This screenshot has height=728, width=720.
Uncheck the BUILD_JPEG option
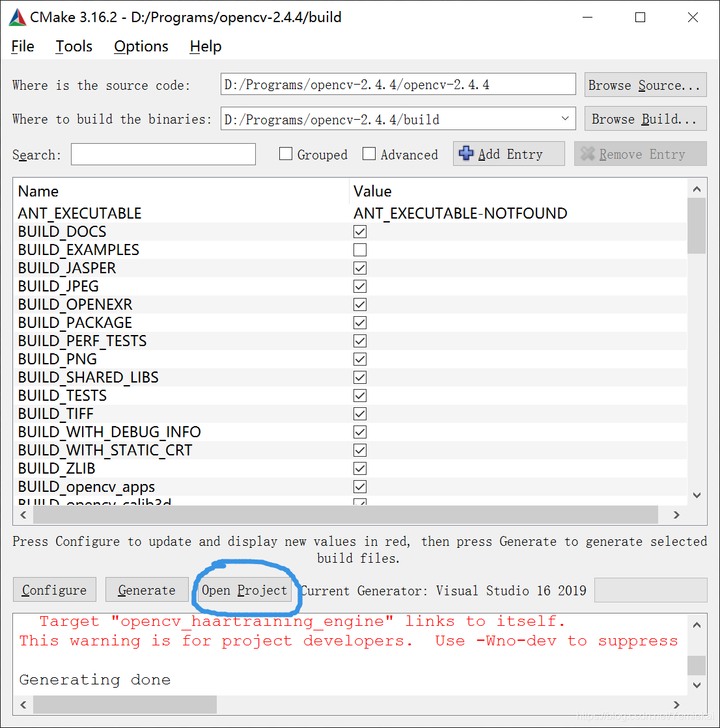coord(360,286)
